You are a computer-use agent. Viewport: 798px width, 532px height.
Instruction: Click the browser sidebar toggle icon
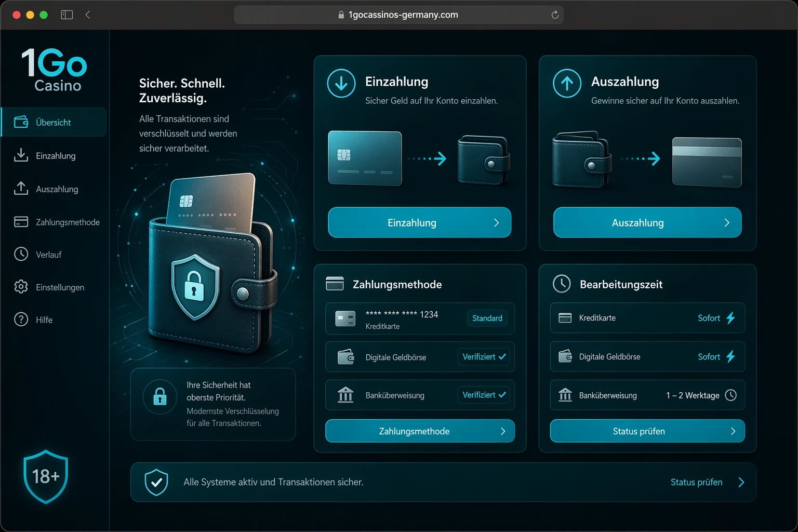(x=67, y=15)
